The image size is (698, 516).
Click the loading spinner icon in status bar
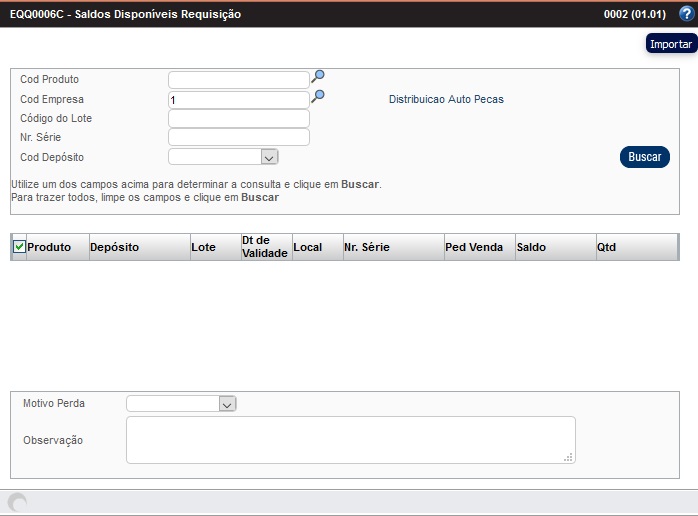coord(17,503)
